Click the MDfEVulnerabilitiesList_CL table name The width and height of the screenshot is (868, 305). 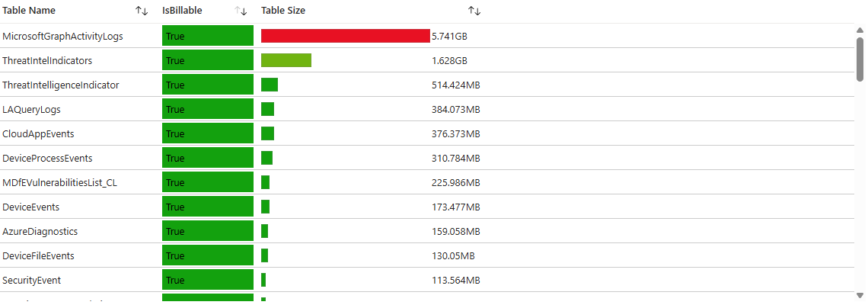click(59, 182)
